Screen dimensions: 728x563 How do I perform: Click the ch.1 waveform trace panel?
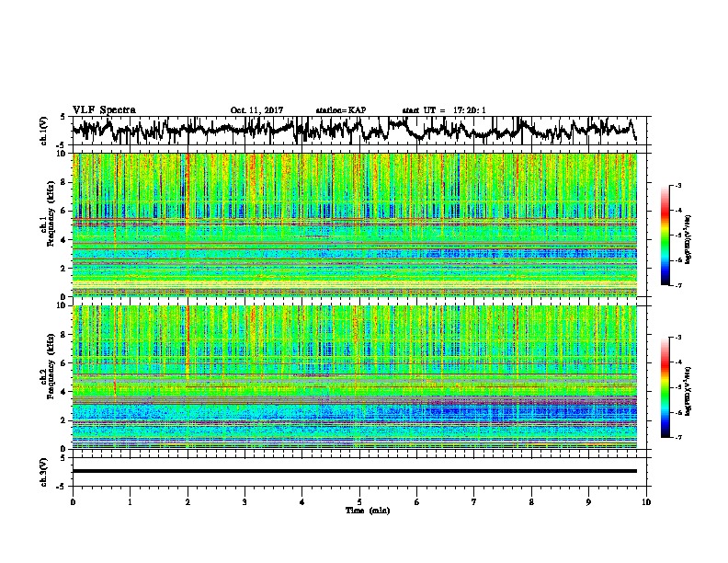[358, 131]
